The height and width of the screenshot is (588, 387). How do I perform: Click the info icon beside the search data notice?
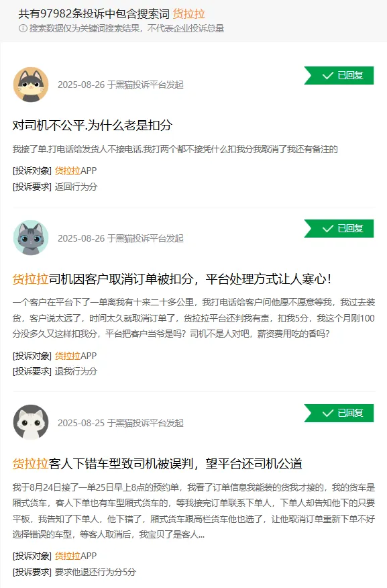point(23,28)
